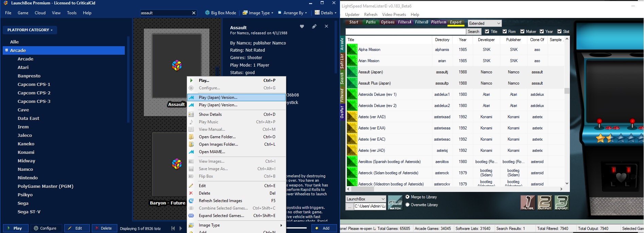
Task: Click the Open Game Folder icon
Action: pyautogui.click(x=191, y=137)
